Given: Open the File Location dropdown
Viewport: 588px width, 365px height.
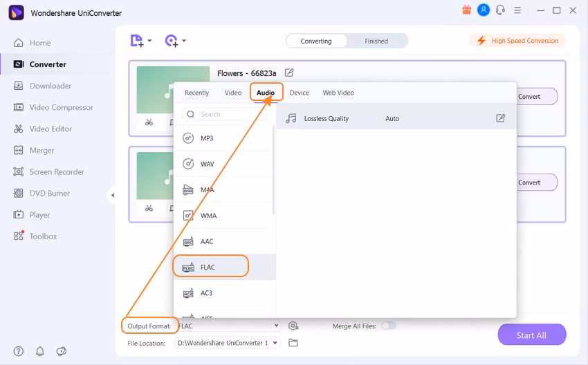Looking at the screenshot, I should 228,343.
